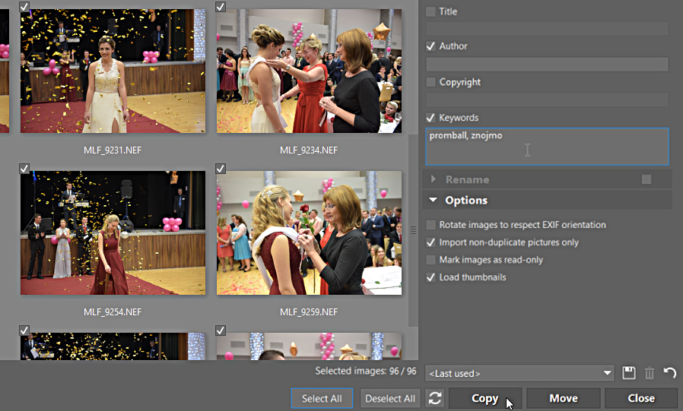The height and width of the screenshot is (411, 683).
Task: Click the MLF_9231.NEF file name
Action: click(112, 150)
